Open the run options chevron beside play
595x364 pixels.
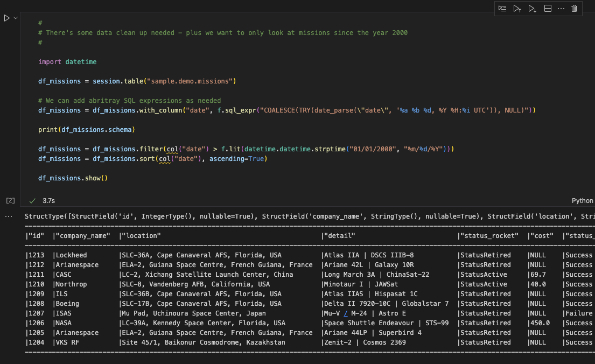click(x=15, y=18)
